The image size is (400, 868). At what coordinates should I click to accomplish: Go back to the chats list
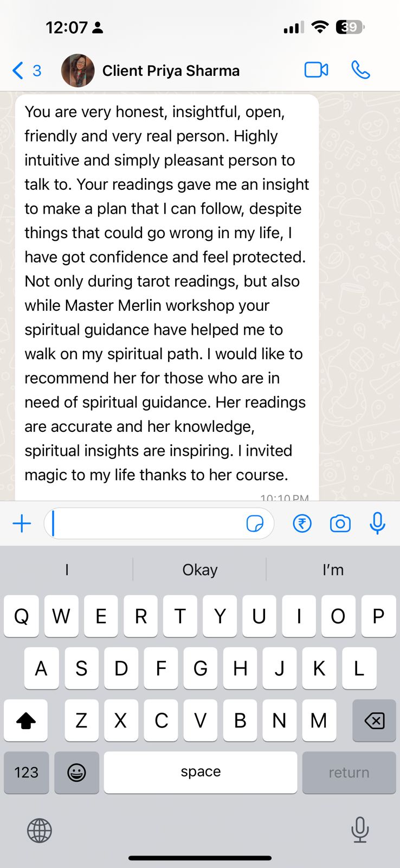pos(26,71)
